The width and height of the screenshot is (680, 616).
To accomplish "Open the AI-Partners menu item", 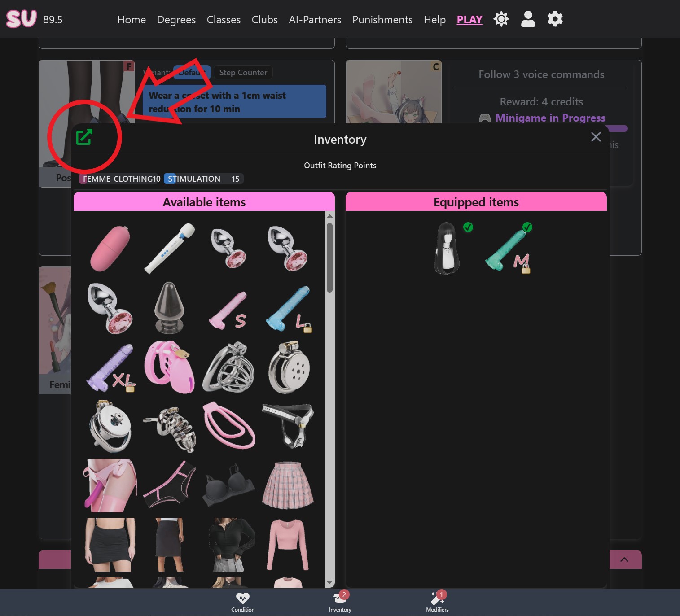I will point(315,19).
